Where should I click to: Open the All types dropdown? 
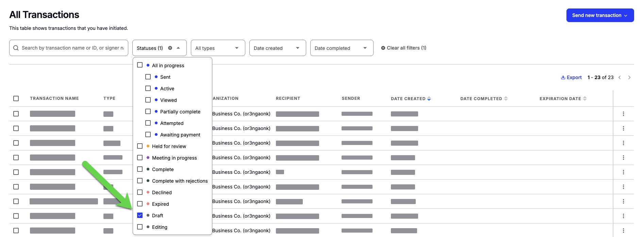[x=218, y=48]
